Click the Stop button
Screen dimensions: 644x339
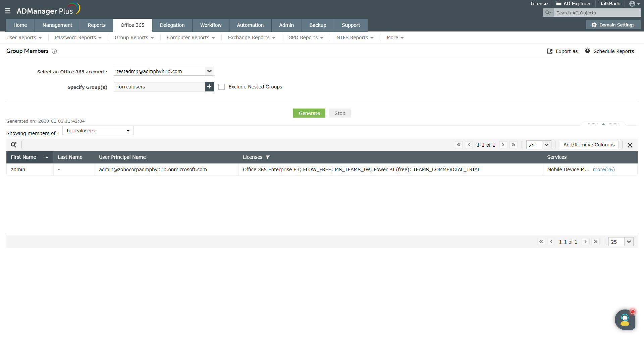(340, 113)
